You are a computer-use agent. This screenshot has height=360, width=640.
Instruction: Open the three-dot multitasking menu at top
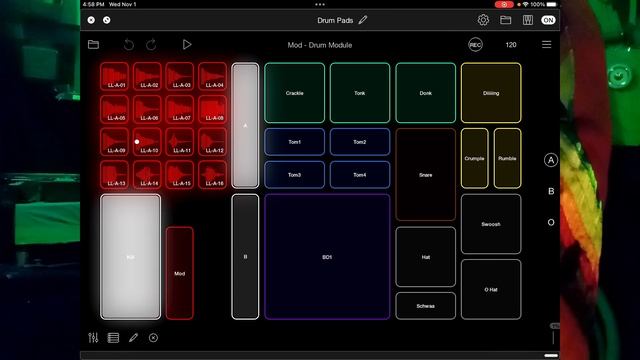[x=320, y=4]
